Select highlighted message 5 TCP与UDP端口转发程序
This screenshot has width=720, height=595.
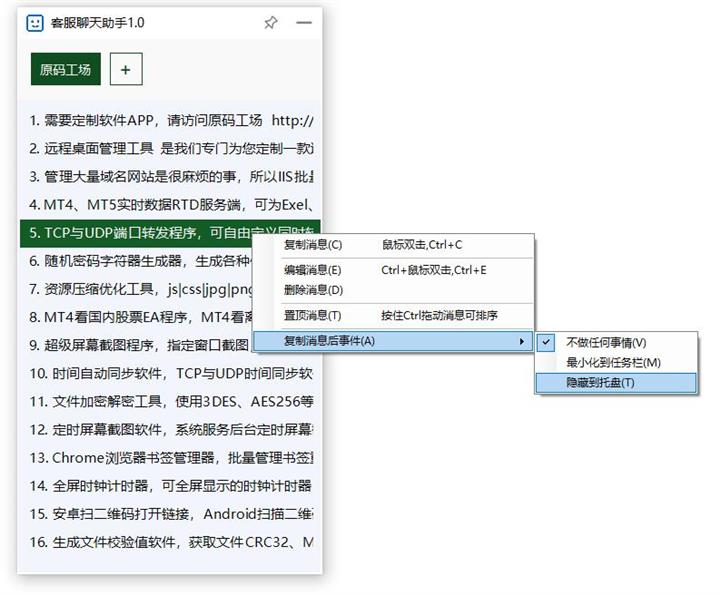pyautogui.click(x=136, y=233)
